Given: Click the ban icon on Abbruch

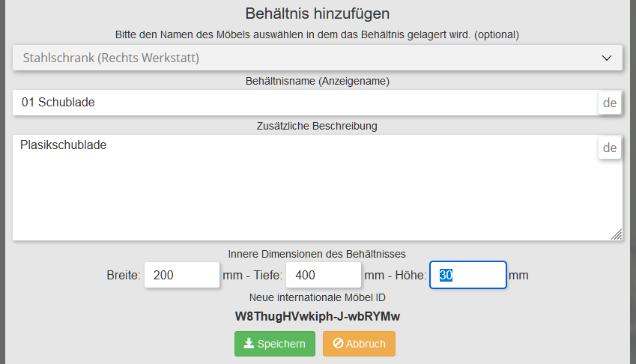Looking at the screenshot, I should click(x=338, y=344).
